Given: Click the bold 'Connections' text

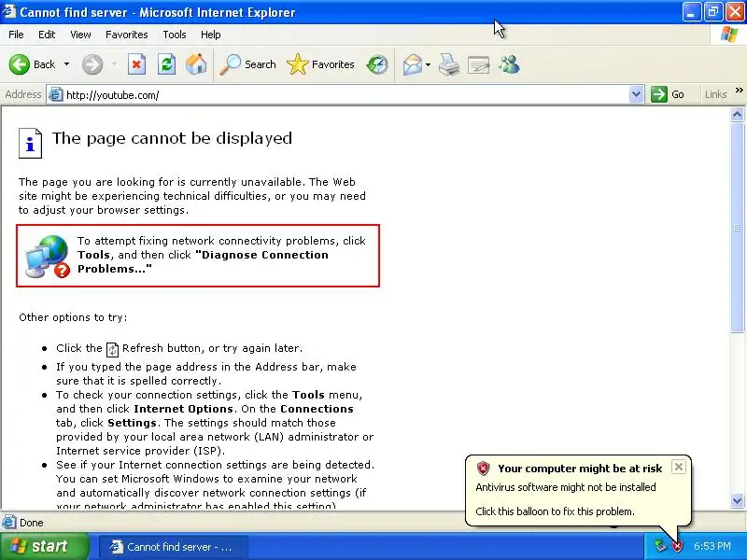Looking at the screenshot, I should tap(317, 409).
